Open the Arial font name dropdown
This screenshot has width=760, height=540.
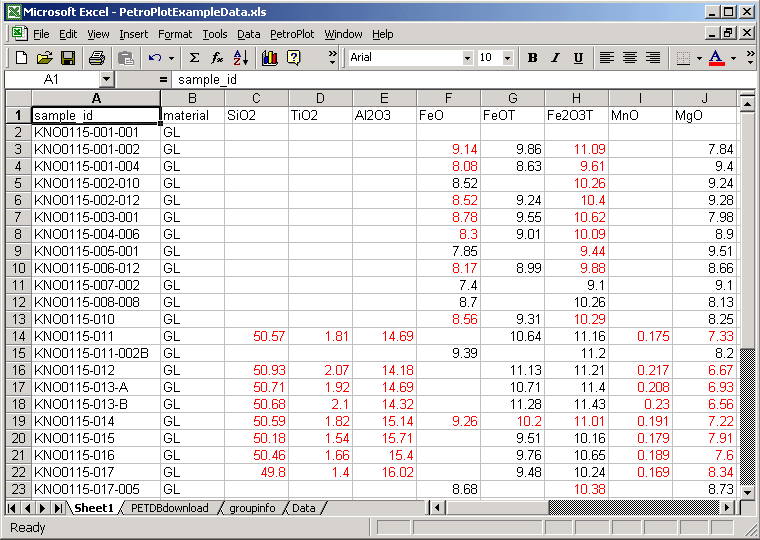[x=467, y=58]
